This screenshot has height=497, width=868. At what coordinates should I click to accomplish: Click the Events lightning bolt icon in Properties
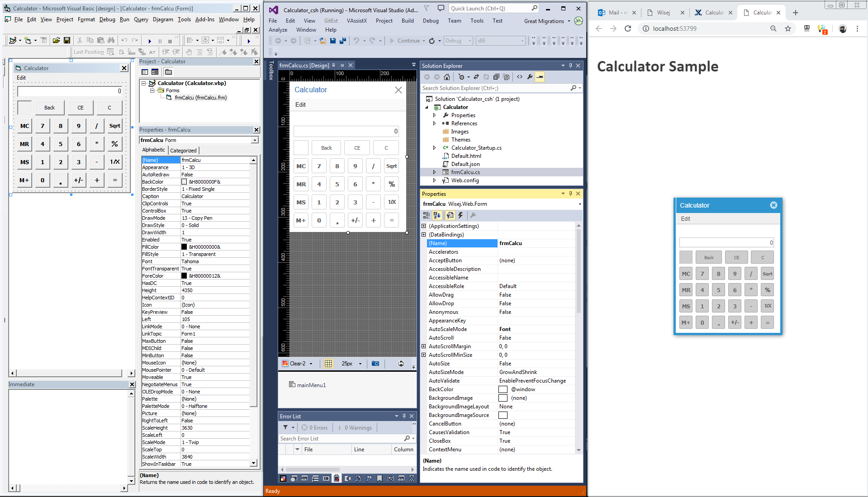tap(460, 215)
